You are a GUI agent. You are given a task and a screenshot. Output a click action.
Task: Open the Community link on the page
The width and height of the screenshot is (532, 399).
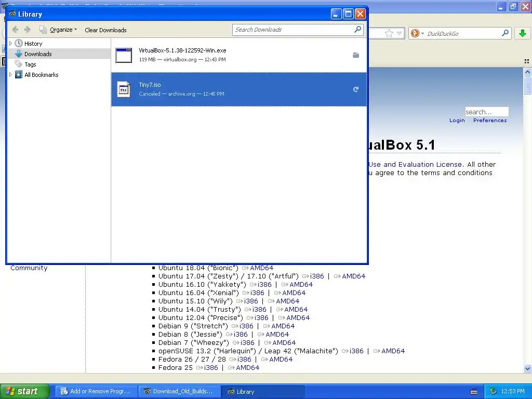point(29,268)
